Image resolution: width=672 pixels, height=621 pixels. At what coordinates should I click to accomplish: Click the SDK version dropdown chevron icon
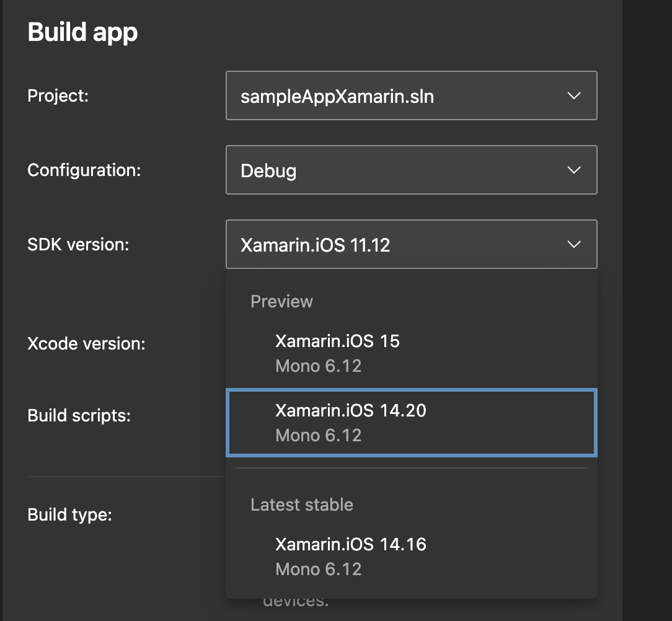tap(573, 244)
